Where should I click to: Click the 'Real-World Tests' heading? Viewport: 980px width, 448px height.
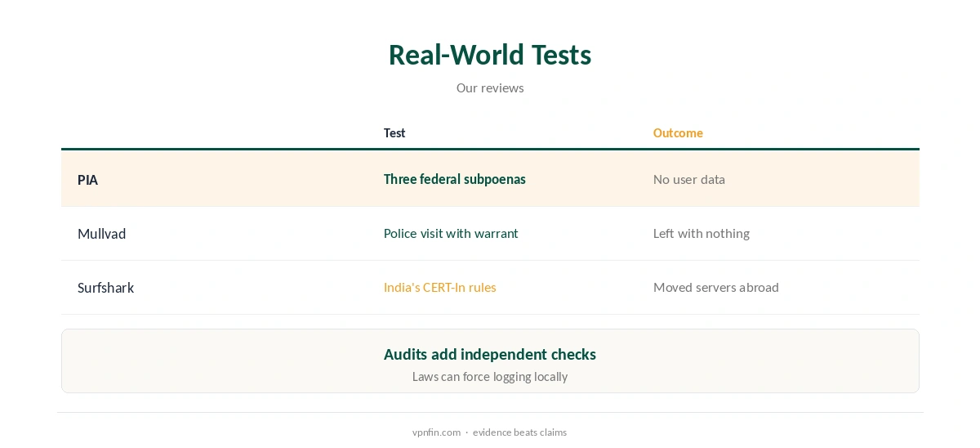tap(490, 55)
